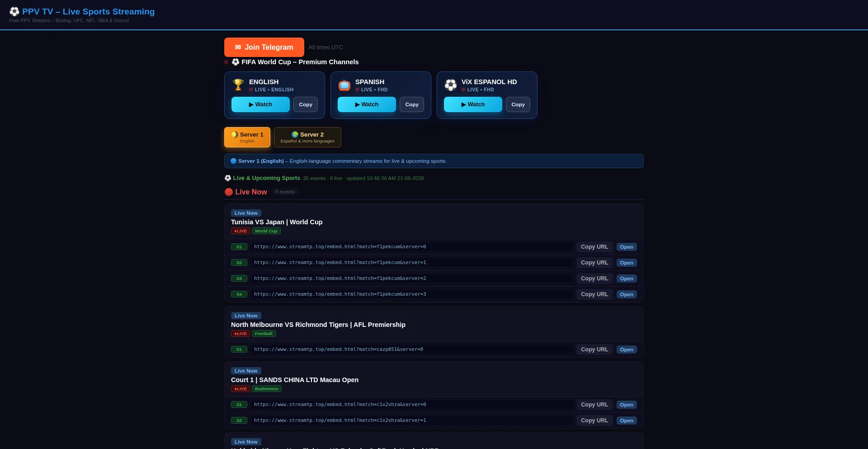Click the World Cup category tag
Screen dimensions: 868x449
click(266, 231)
